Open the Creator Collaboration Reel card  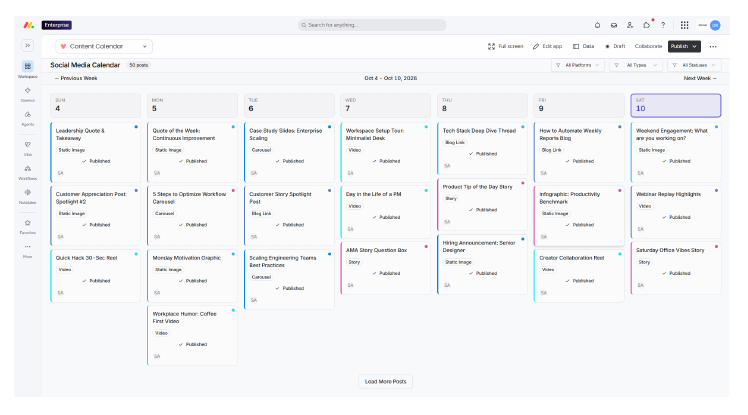579,276
